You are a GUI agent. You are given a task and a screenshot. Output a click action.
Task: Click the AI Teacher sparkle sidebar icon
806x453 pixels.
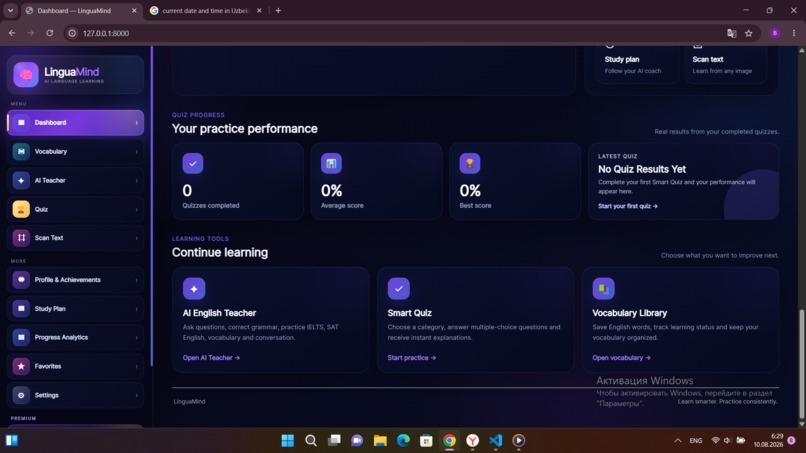21,180
